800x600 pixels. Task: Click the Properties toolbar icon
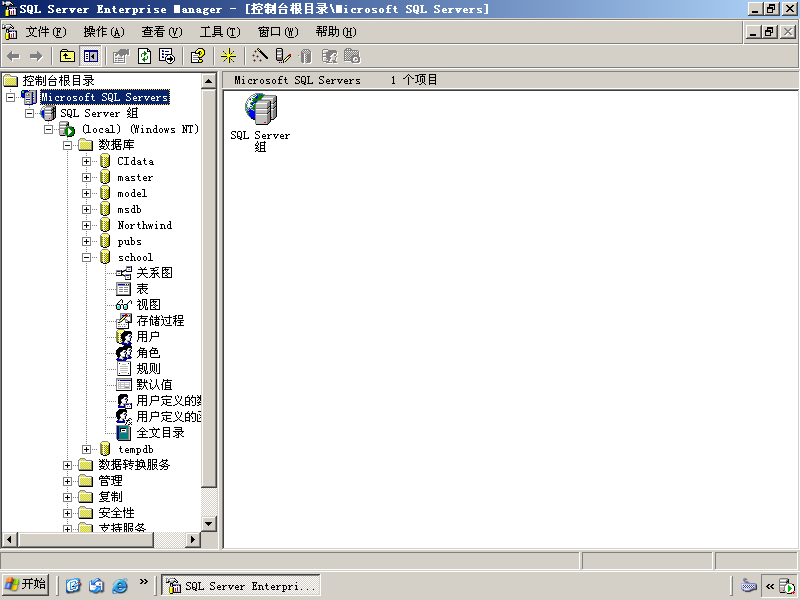point(121,56)
